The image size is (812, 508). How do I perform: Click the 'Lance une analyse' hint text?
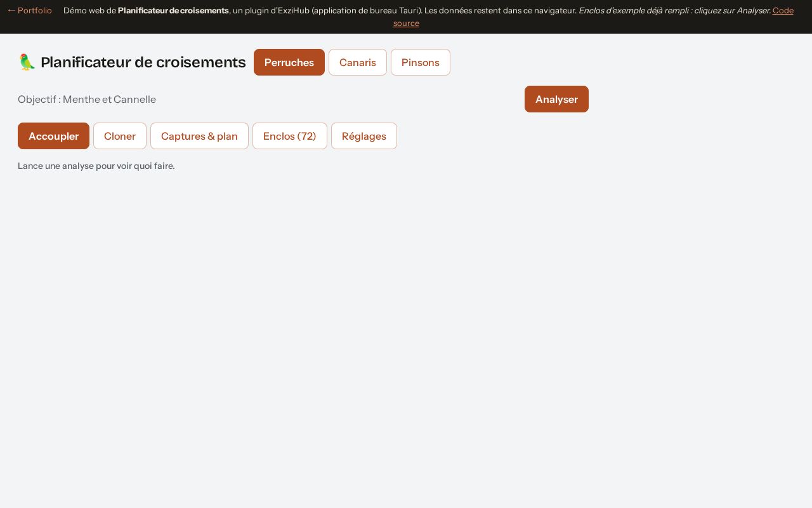click(96, 166)
